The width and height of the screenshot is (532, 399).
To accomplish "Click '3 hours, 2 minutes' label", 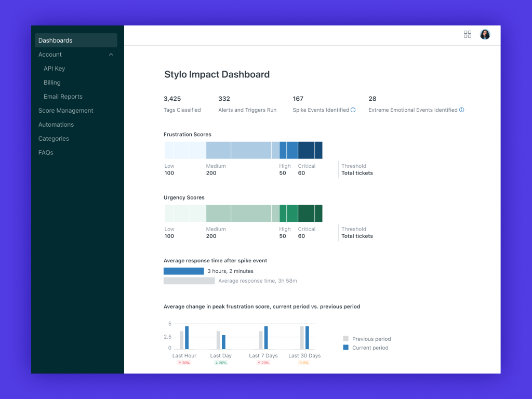I will point(230,271).
